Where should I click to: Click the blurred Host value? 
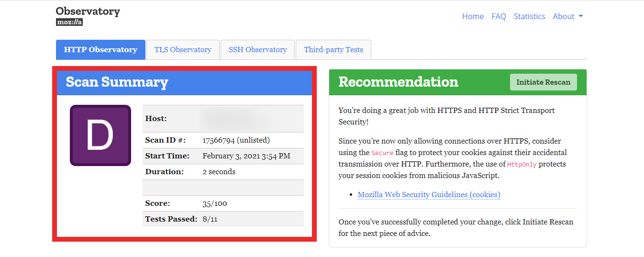coord(233,119)
